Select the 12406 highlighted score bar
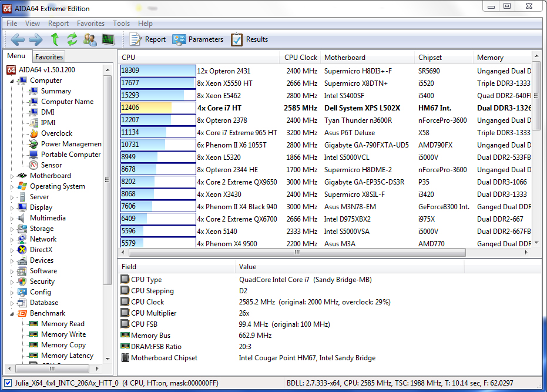Viewport: 547px width, 392px height. [x=158, y=108]
